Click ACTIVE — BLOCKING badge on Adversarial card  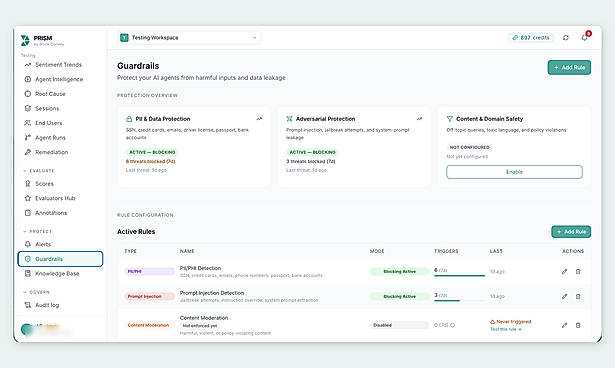click(x=313, y=152)
